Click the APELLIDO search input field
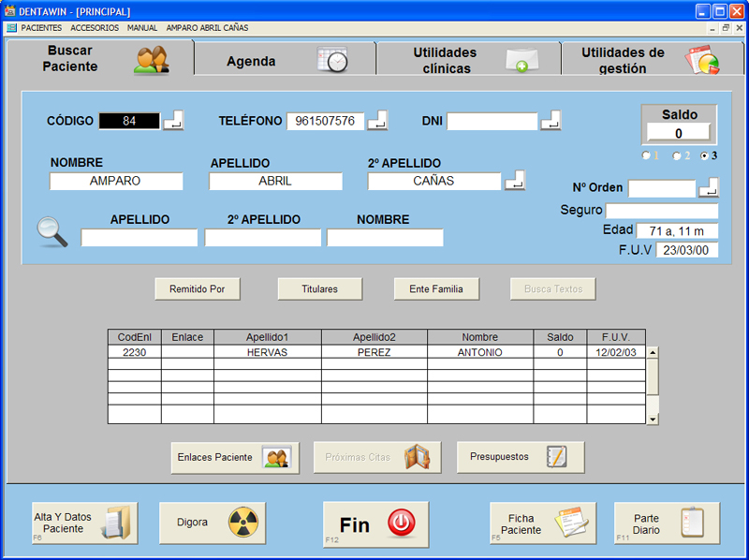Viewport: 749px width, 560px height. coord(140,238)
